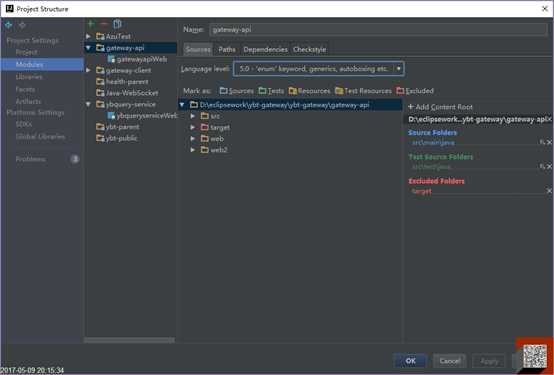This screenshot has height=375, width=554.
Task: Switch to the Checkstyle tab
Action: pyautogui.click(x=310, y=49)
